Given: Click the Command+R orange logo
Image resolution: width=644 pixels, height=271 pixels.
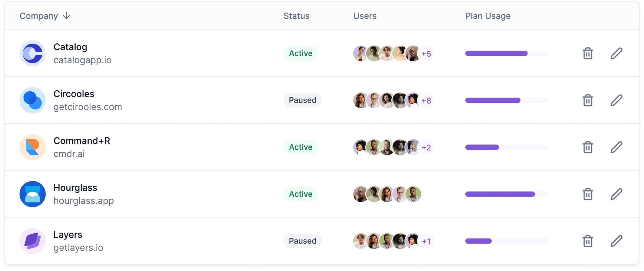Looking at the screenshot, I should point(33,147).
